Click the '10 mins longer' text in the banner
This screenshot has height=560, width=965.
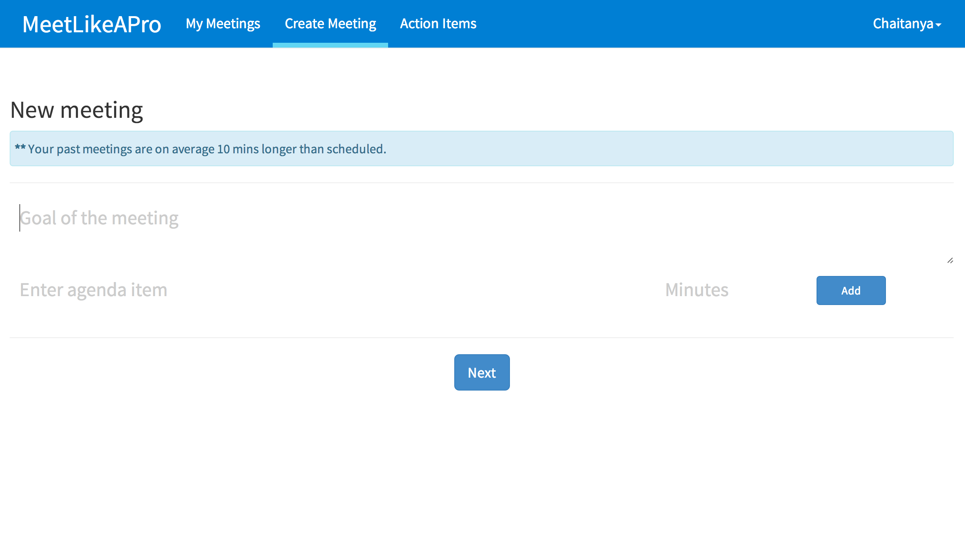[257, 149]
